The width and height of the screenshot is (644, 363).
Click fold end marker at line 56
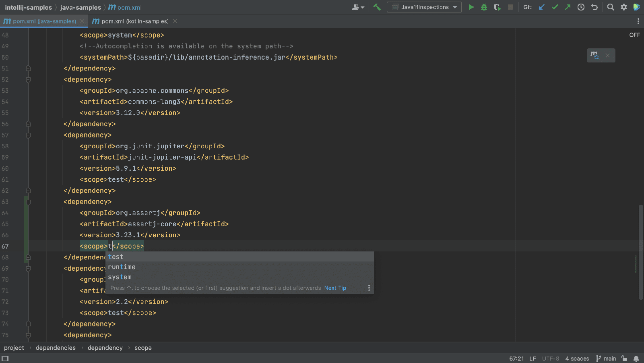tap(28, 124)
